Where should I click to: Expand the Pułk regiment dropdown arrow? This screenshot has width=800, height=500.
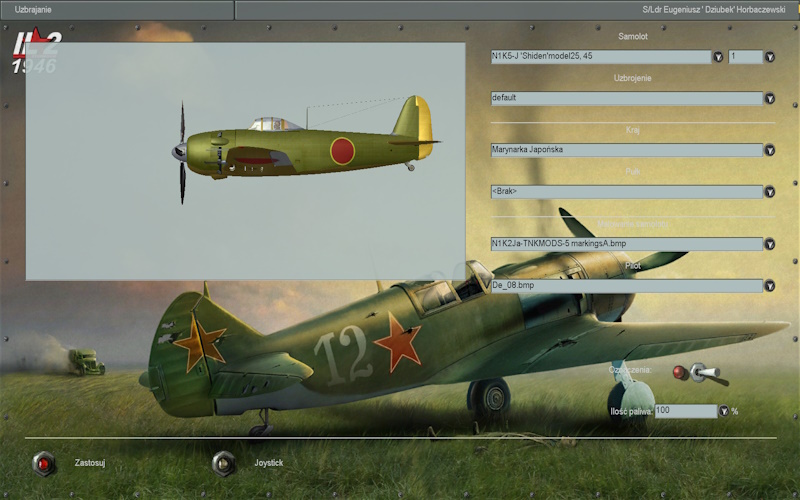click(769, 192)
